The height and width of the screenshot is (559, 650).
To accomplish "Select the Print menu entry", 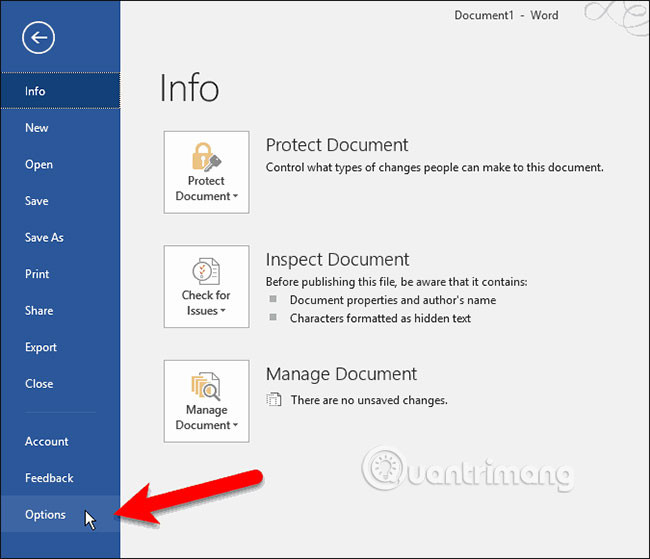I will pyautogui.click(x=37, y=274).
